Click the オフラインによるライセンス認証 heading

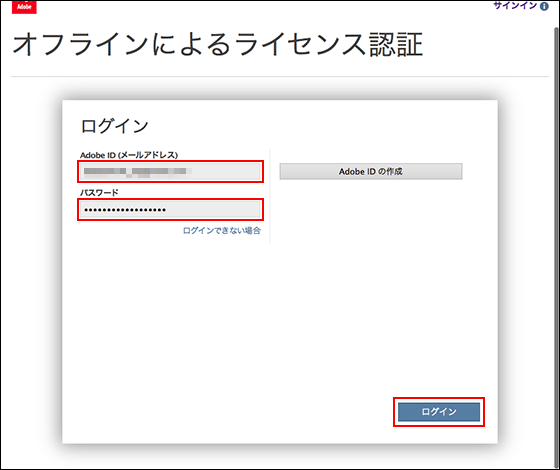coord(218,45)
